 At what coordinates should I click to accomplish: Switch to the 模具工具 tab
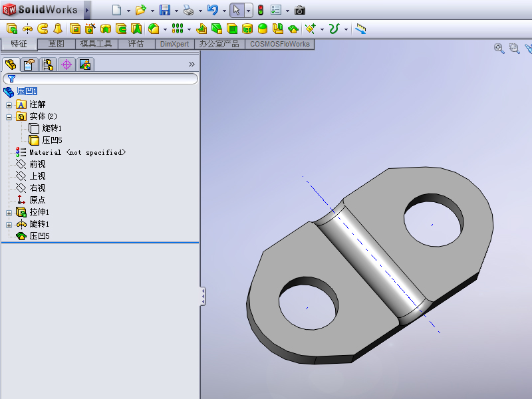(96, 44)
